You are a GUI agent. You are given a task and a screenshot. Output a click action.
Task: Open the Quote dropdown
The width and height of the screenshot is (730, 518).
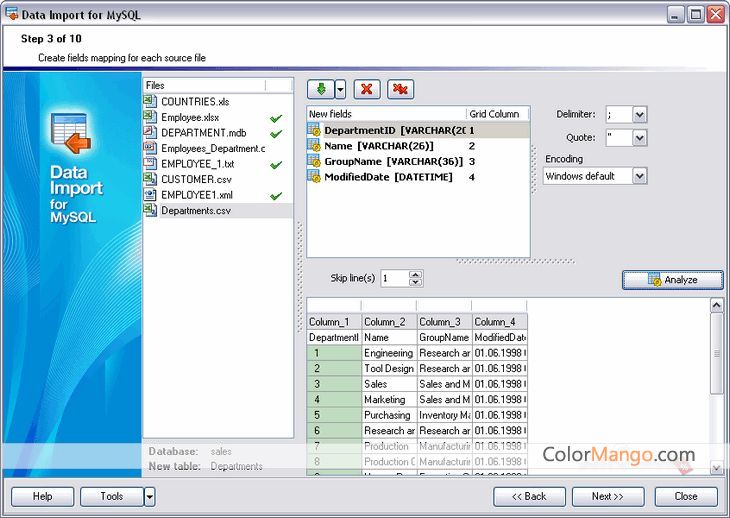coord(640,137)
